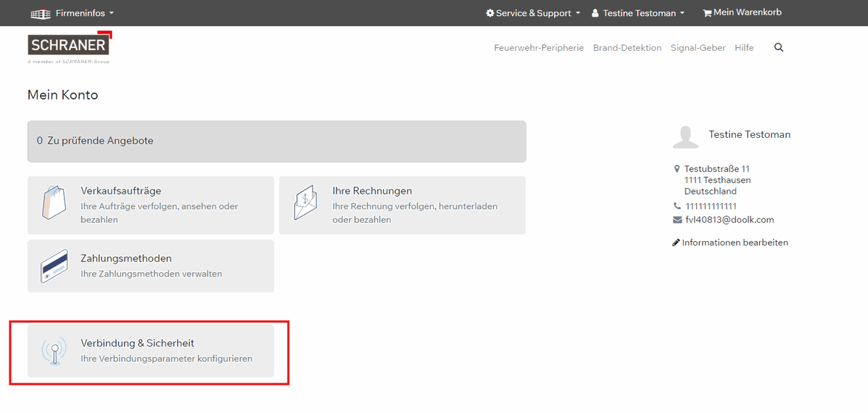The image size is (868, 413).
Task: Open the Service & Support dropdown
Action: [533, 13]
